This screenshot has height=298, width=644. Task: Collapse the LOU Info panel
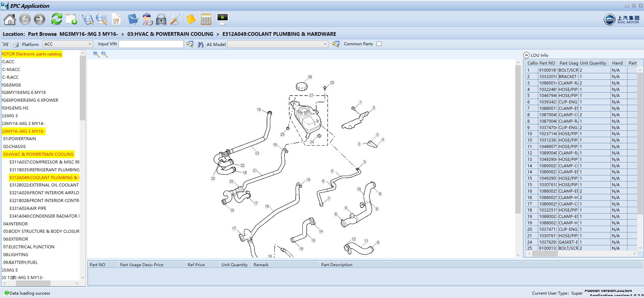click(526, 55)
